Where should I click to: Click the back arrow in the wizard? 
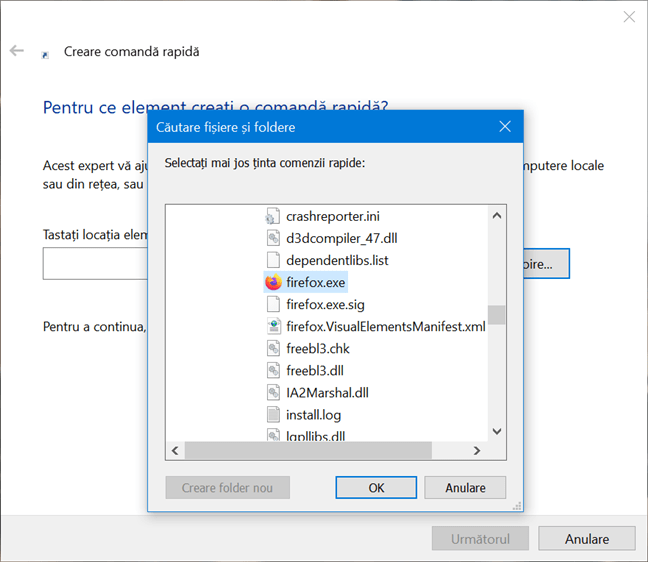[17, 51]
